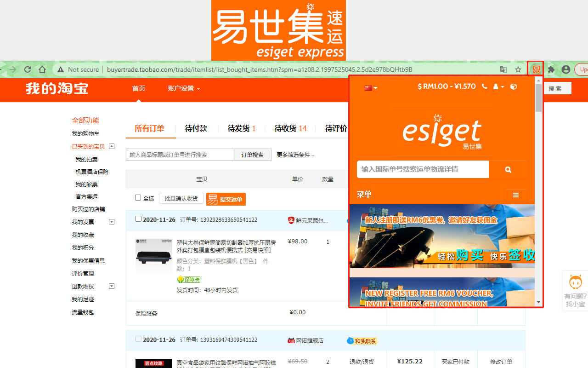Switch to 待收货 tab
The width and height of the screenshot is (588, 368).
(x=290, y=129)
